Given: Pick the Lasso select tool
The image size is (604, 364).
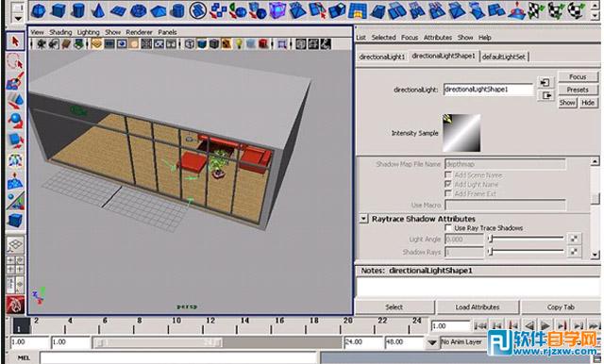Looking at the screenshot, I should coord(15,61).
